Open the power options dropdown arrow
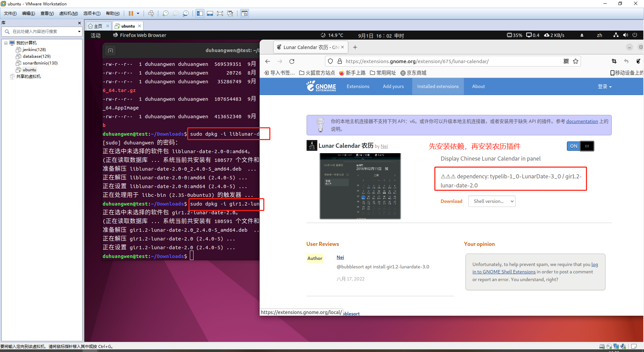The width and height of the screenshot is (644, 352). tap(138, 13)
